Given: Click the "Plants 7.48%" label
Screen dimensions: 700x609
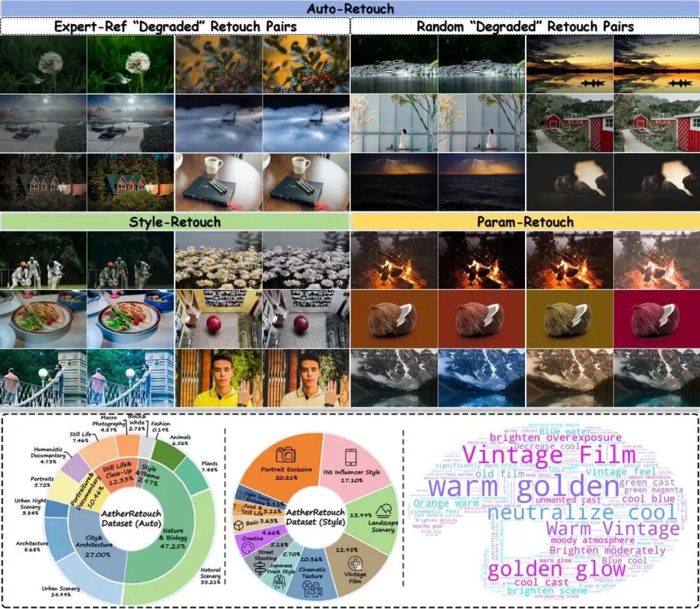Looking at the screenshot, I should [x=209, y=466].
